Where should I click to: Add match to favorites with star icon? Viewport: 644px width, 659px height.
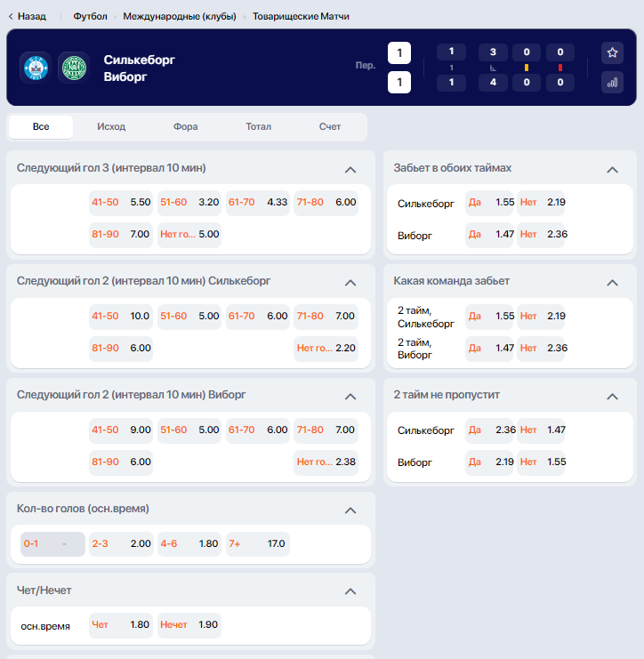click(x=612, y=53)
